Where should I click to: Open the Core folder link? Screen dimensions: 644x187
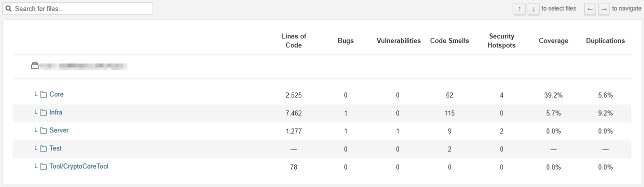[x=56, y=94]
